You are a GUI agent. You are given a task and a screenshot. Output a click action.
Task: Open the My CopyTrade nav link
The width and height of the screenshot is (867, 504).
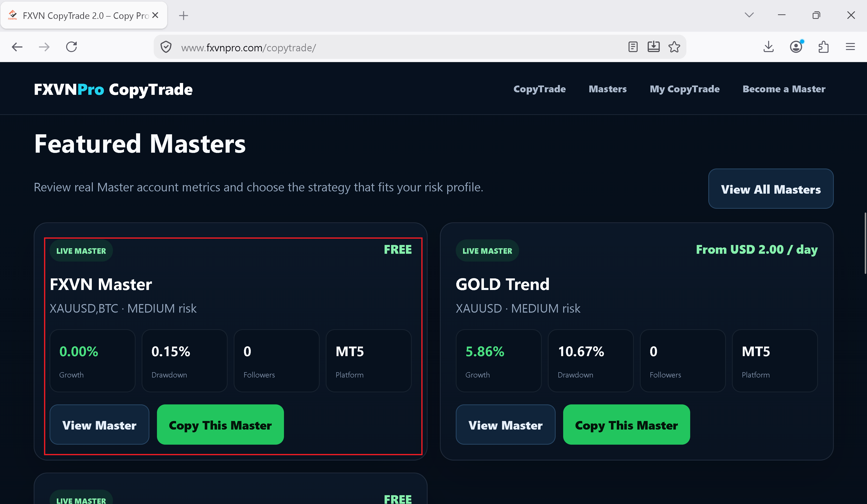tap(684, 89)
